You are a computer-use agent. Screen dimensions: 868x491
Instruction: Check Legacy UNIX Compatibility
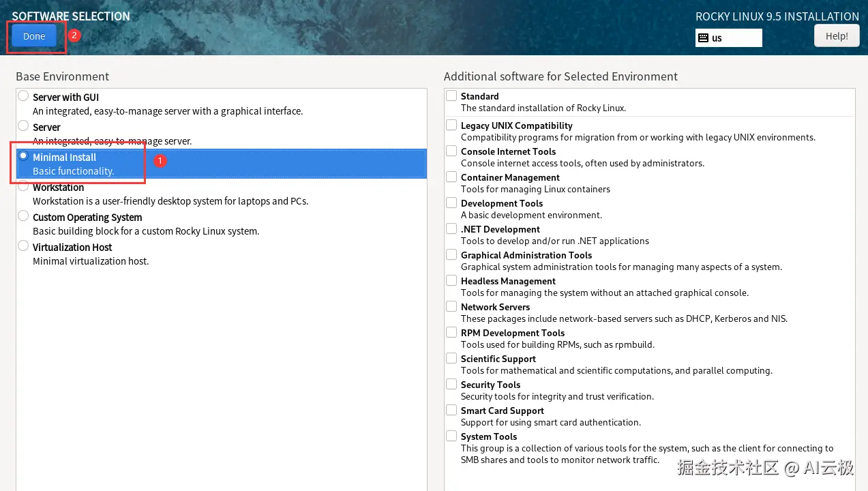coord(451,125)
